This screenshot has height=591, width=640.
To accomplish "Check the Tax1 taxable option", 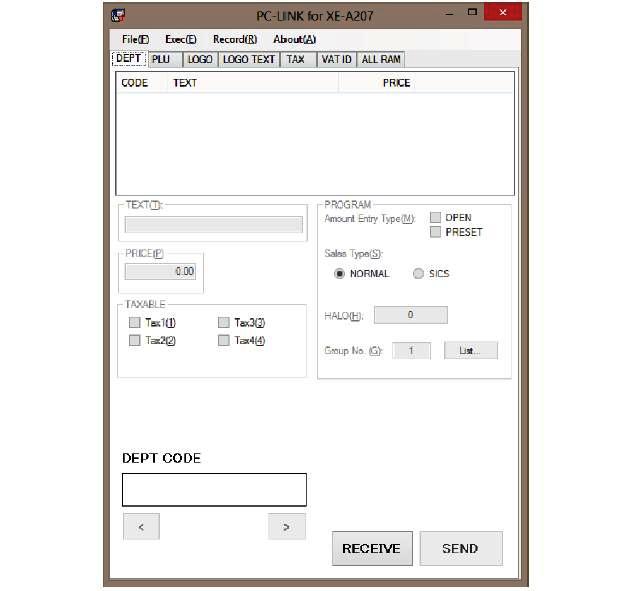I will (135, 323).
